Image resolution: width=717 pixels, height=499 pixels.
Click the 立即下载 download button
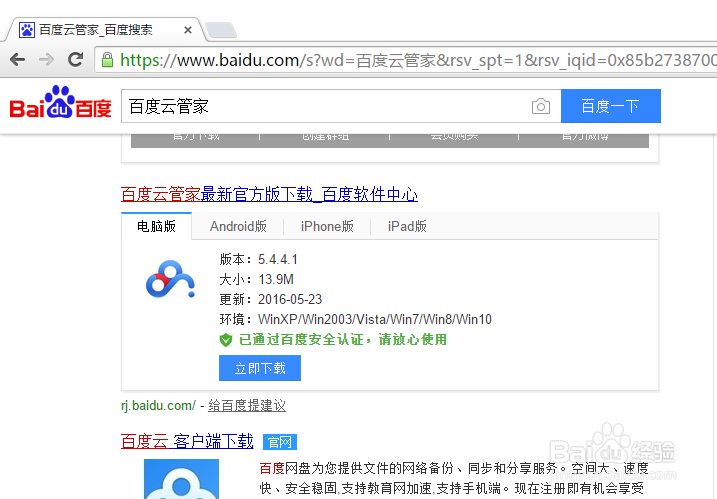[260, 368]
